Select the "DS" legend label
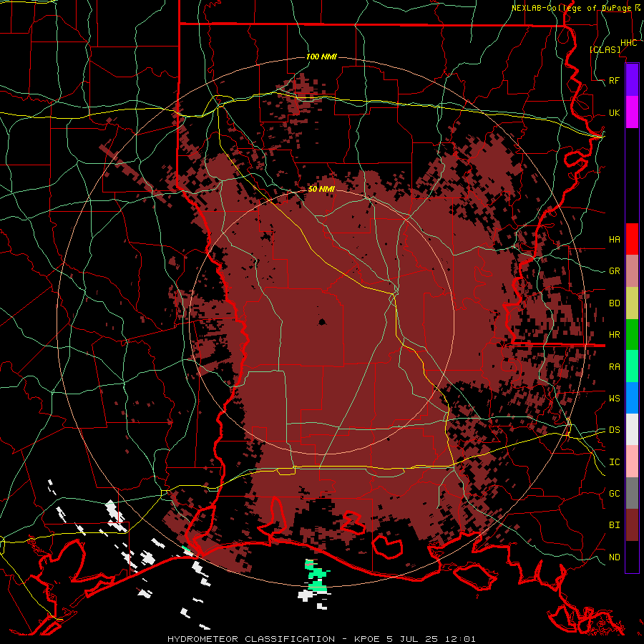Image resolution: width=644 pixels, height=644 pixels. (x=615, y=430)
